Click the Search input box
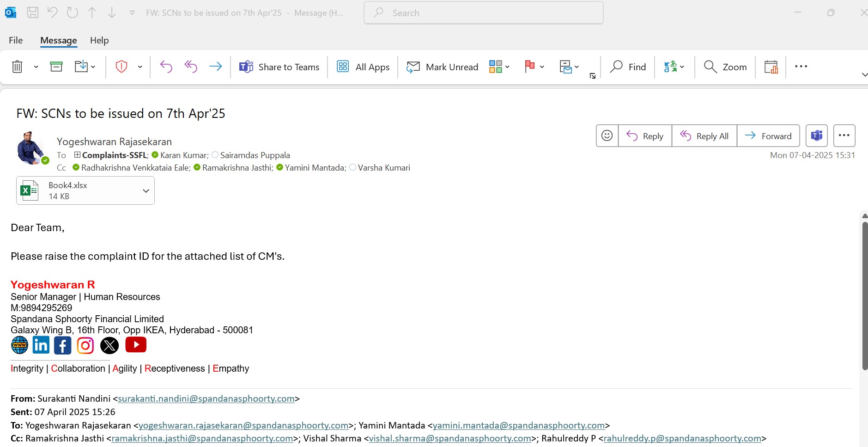 pos(483,13)
